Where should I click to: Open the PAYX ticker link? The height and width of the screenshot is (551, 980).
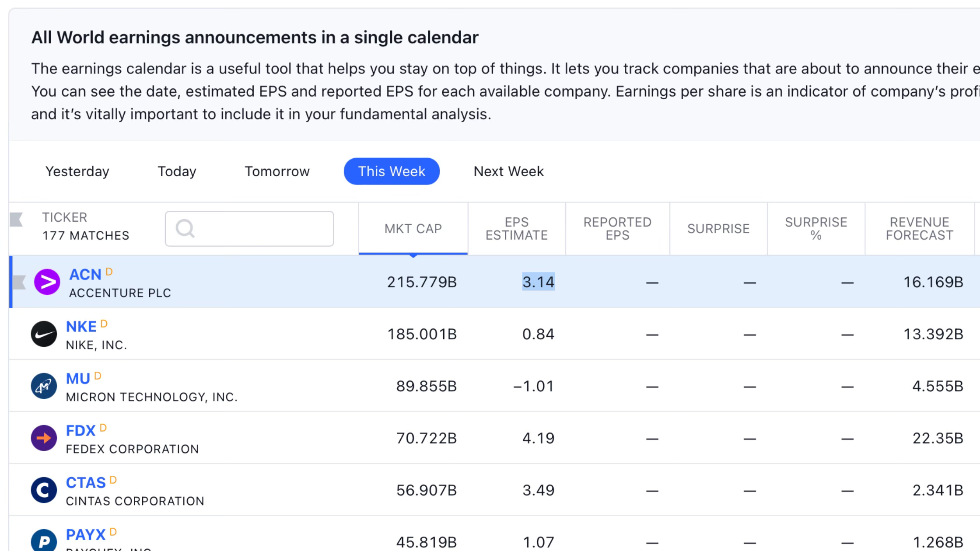[x=86, y=535]
